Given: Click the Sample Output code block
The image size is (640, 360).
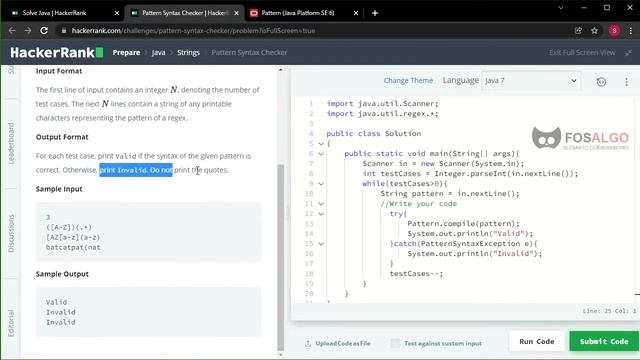Looking at the screenshot, I should pyautogui.click(x=149, y=312).
